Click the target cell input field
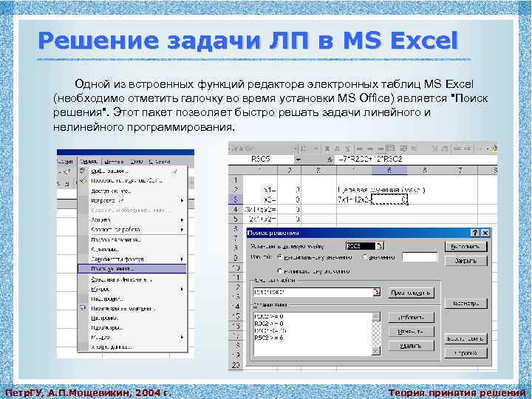 tap(361, 245)
